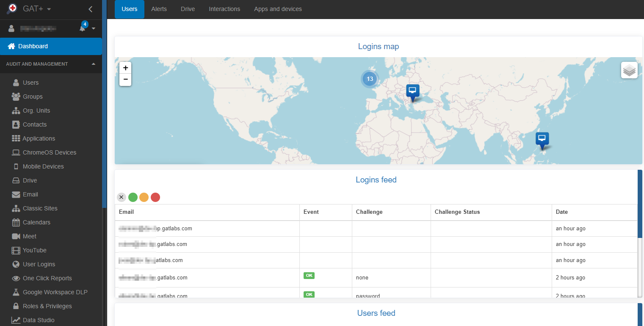The height and width of the screenshot is (326, 644).
Task: Click the Data Studio chart icon
Action: coord(16,320)
